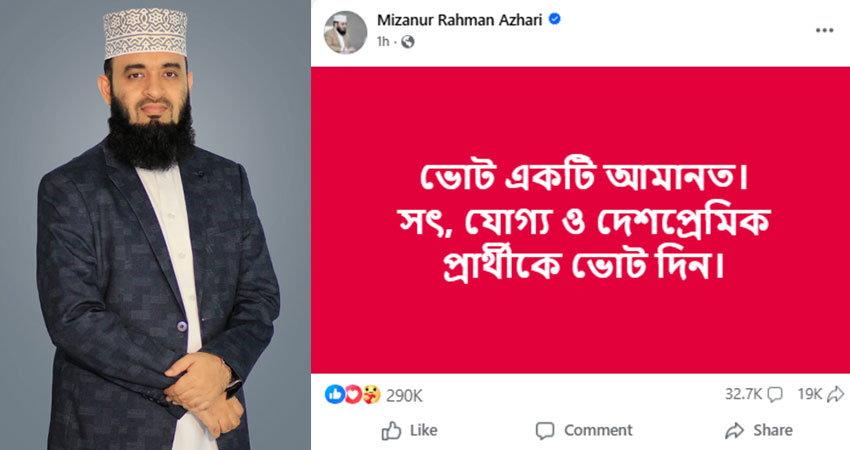Click the portrait photo of the man
Screen dimensions: 850x450
coord(155,225)
